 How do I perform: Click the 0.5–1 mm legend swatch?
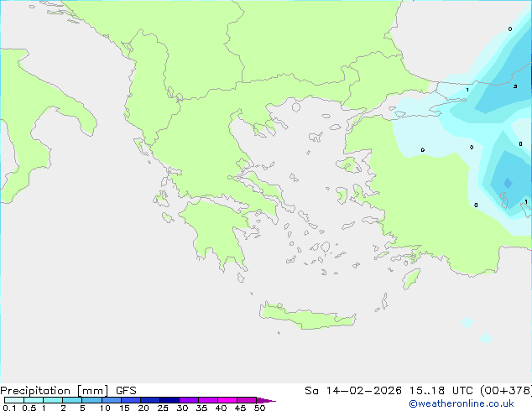point(34,400)
